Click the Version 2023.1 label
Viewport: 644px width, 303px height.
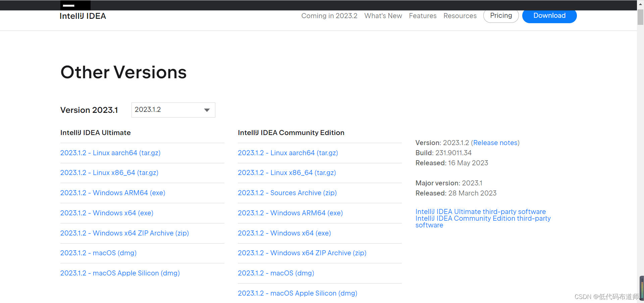click(89, 110)
